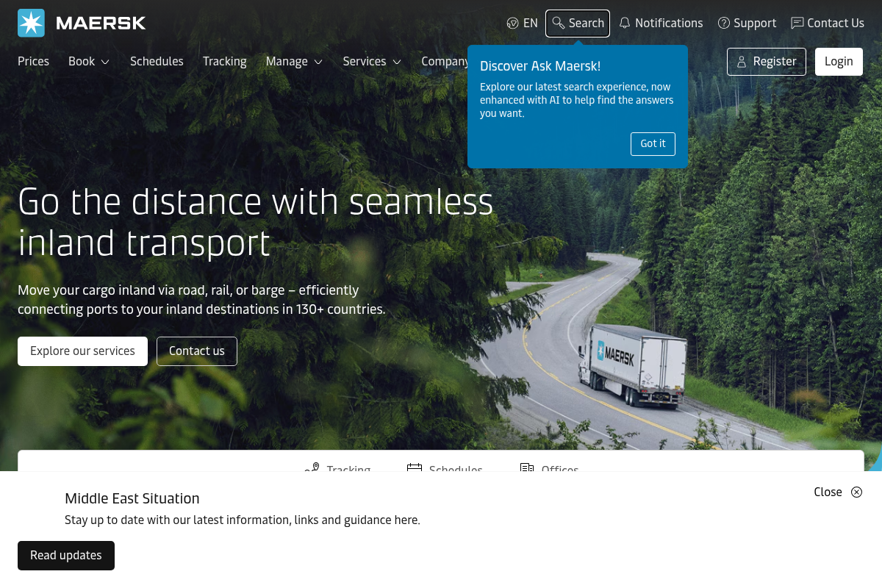The height and width of the screenshot is (588, 882).
Task: Open the EN language selector
Action: point(523,23)
